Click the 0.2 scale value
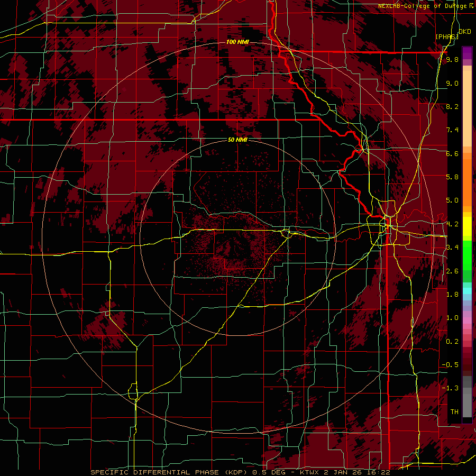The width and height of the screenshot is (476, 476). pyautogui.click(x=452, y=342)
